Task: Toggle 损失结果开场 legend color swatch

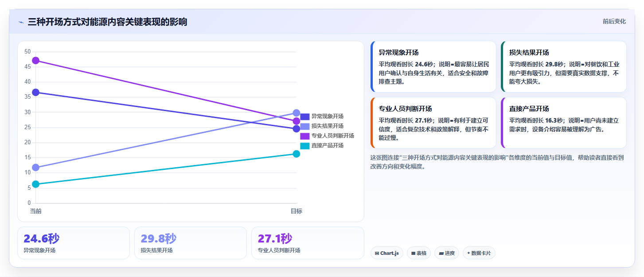Action: [304, 126]
